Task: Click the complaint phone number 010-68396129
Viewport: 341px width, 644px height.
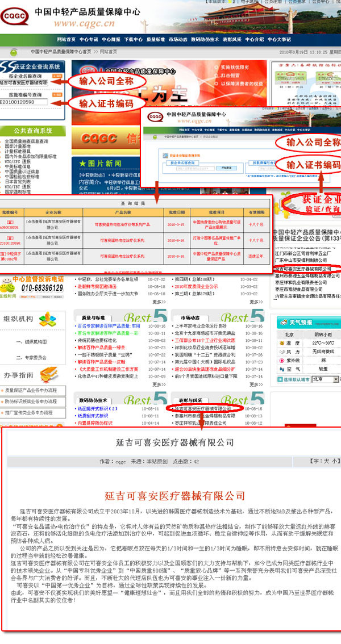Action: [42, 288]
